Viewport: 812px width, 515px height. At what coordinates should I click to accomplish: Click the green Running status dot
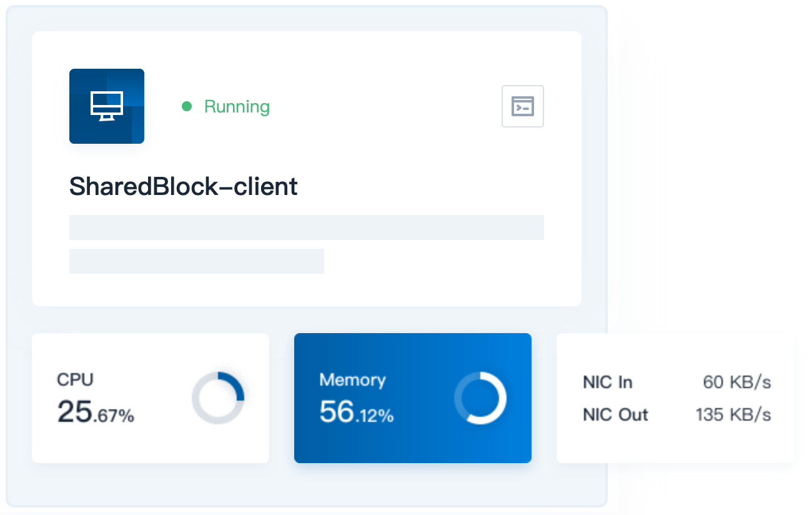(x=186, y=106)
